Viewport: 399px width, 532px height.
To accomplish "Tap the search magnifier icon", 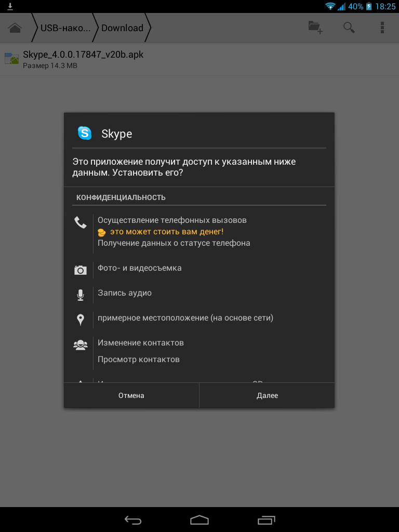I will (x=349, y=28).
